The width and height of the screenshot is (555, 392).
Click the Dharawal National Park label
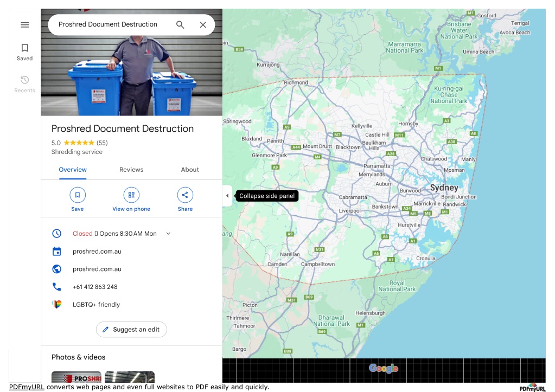[x=331, y=320]
